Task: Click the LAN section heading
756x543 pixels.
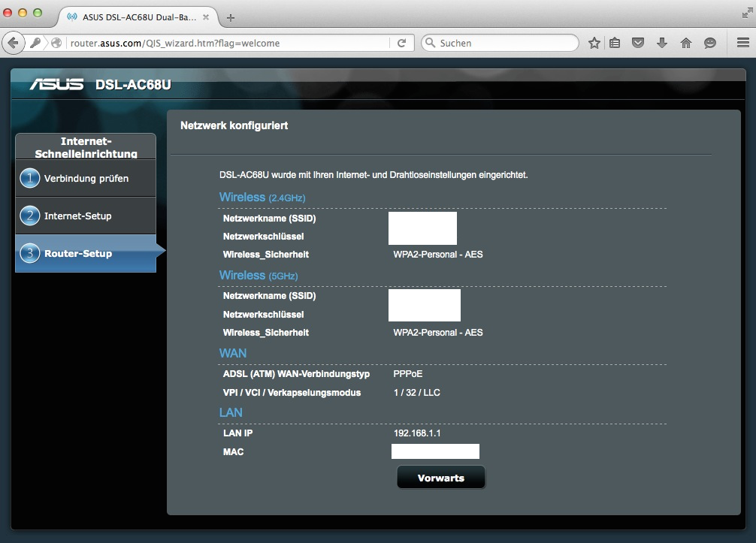Action: (x=231, y=412)
